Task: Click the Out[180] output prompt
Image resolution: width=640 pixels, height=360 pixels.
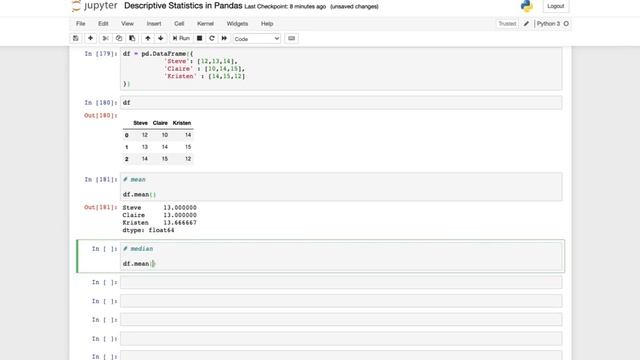Action: [100, 116]
